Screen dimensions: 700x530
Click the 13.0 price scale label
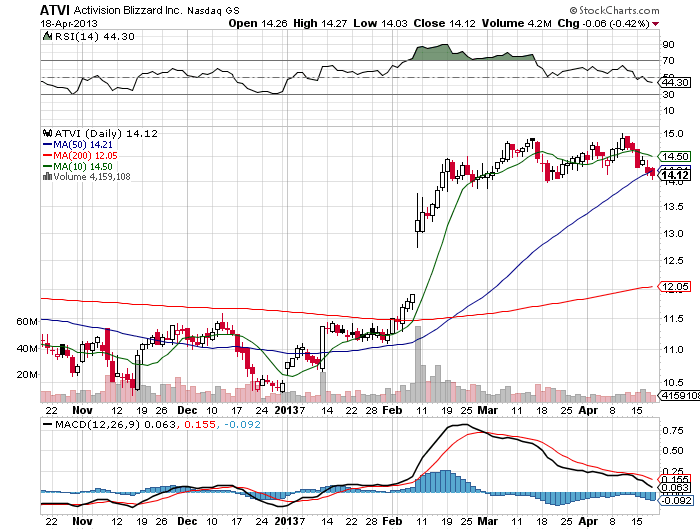(672, 234)
